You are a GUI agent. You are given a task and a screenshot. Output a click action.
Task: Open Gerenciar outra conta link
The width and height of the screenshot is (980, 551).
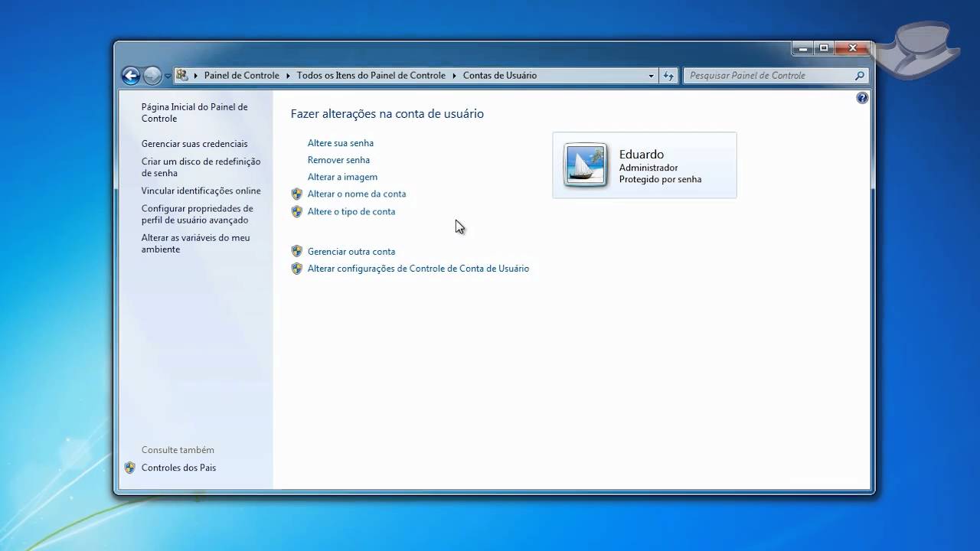coord(351,252)
